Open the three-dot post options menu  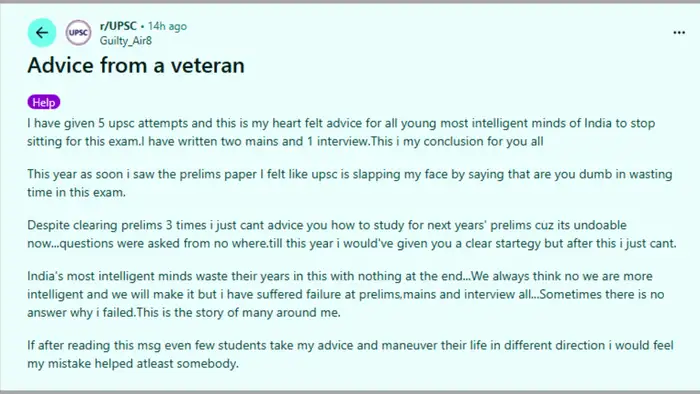[679, 33]
